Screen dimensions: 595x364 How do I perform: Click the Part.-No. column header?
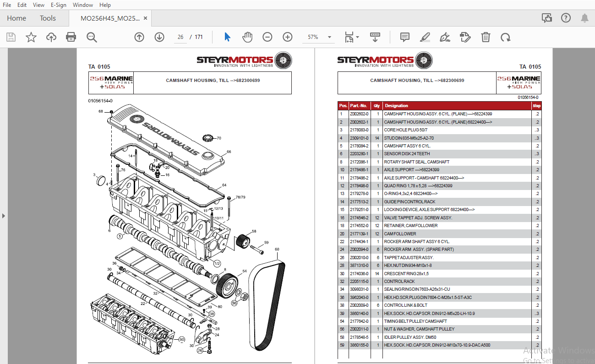pyautogui.click(x=359, y=106)
